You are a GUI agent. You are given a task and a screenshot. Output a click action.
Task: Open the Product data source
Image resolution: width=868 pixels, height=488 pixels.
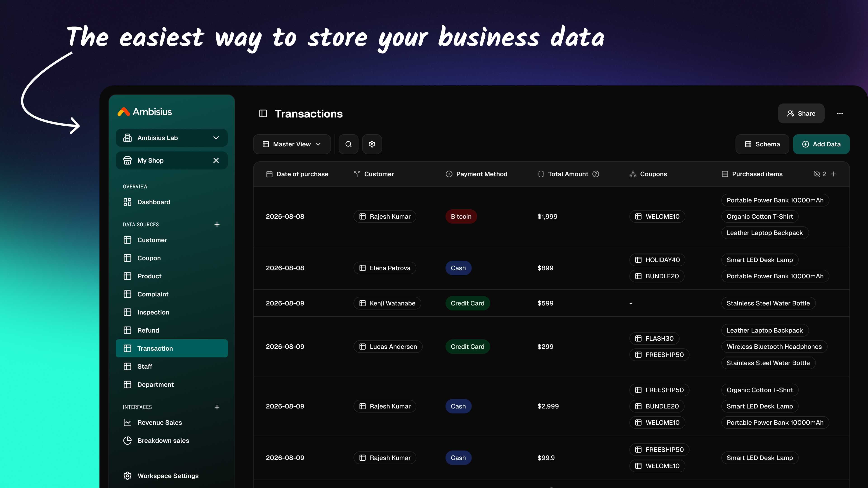172,276
